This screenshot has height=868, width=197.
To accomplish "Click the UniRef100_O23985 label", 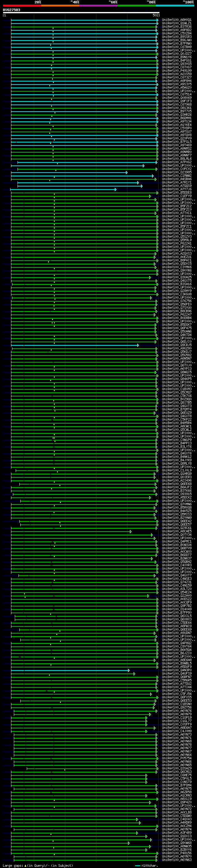I will [x=177, y=172].
